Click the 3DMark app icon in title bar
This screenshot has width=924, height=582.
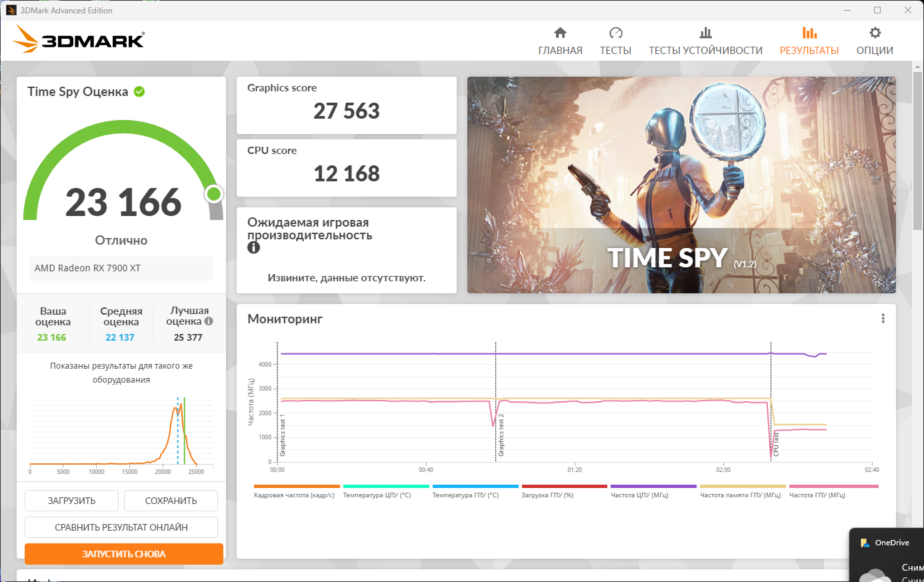click(x=11, y=10)
